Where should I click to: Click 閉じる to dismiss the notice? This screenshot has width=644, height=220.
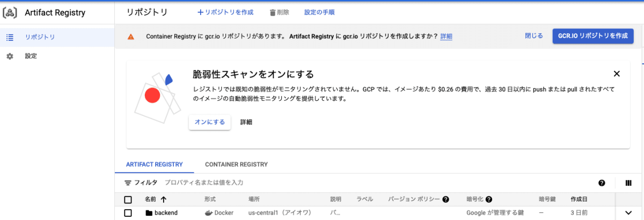(x=534, y=36)
